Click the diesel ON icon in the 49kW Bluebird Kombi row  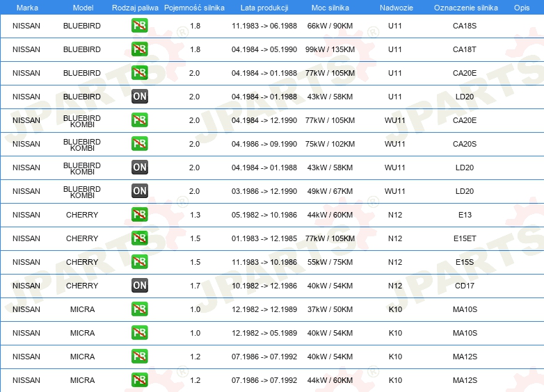[139, 190]
